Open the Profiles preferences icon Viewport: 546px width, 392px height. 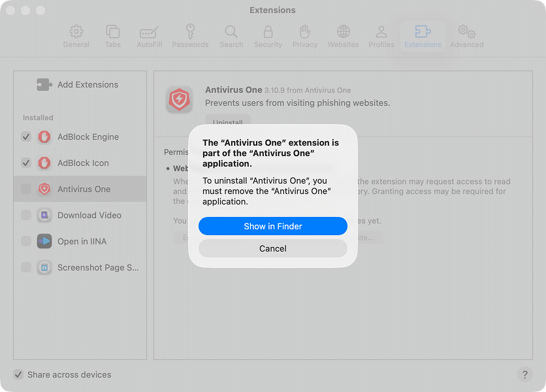click(x=381, y=33)
